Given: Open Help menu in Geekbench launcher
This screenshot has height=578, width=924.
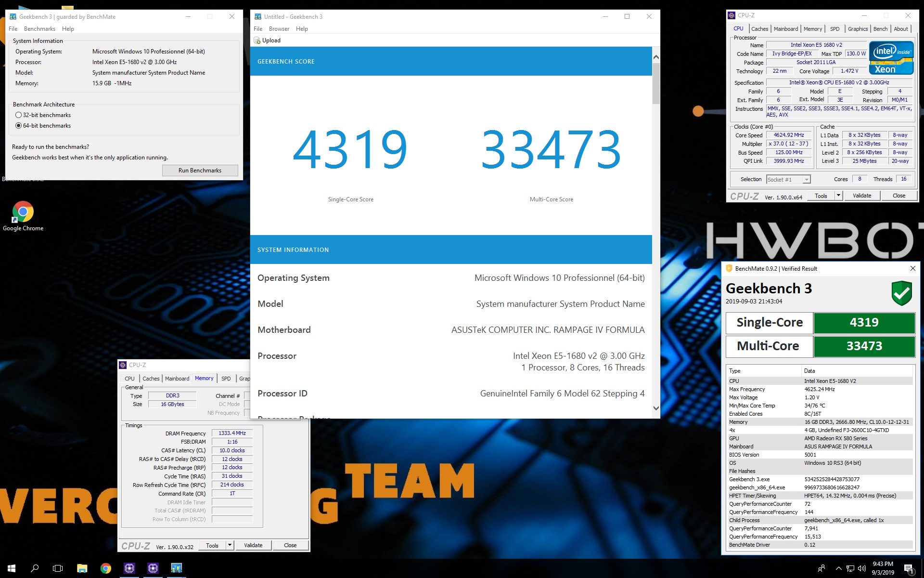Looking at the screenshot, I should pyautogui.click(x=68, y=29).
